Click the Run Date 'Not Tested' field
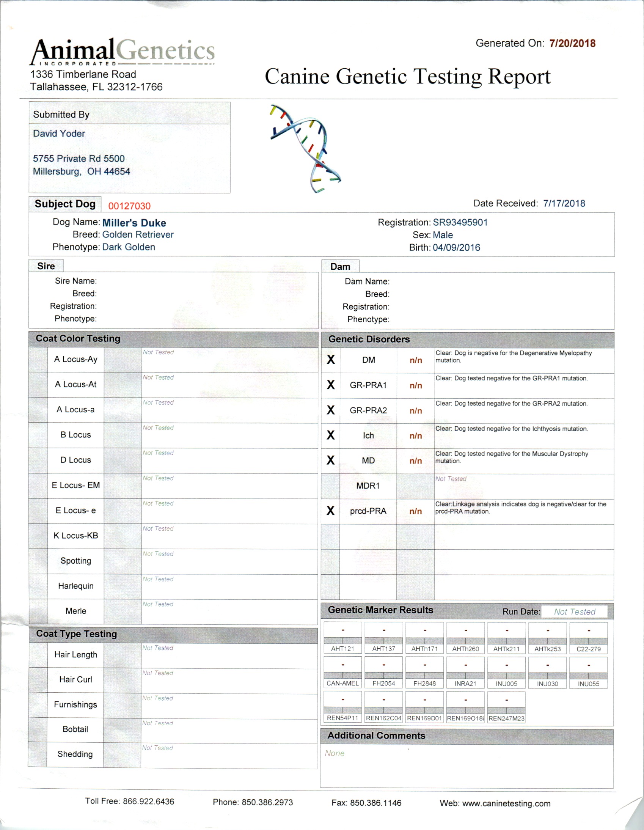 574,611
